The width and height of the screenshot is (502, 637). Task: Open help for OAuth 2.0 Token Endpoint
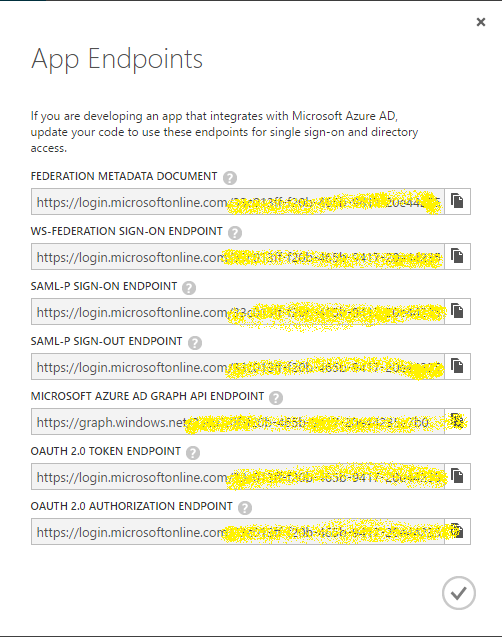pos(193,453)
